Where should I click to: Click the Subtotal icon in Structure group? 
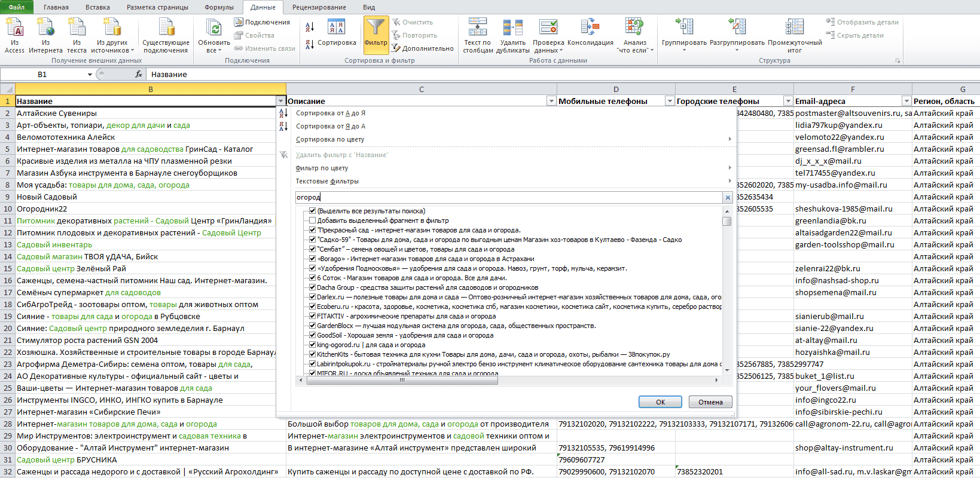coord(795,27)
